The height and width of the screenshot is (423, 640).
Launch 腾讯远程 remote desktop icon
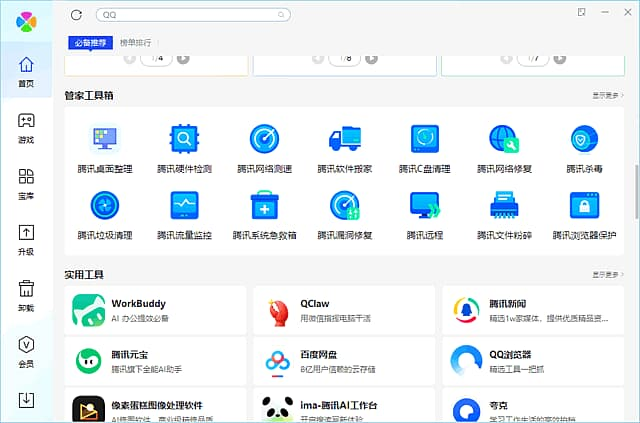click(x=424, y=205)
